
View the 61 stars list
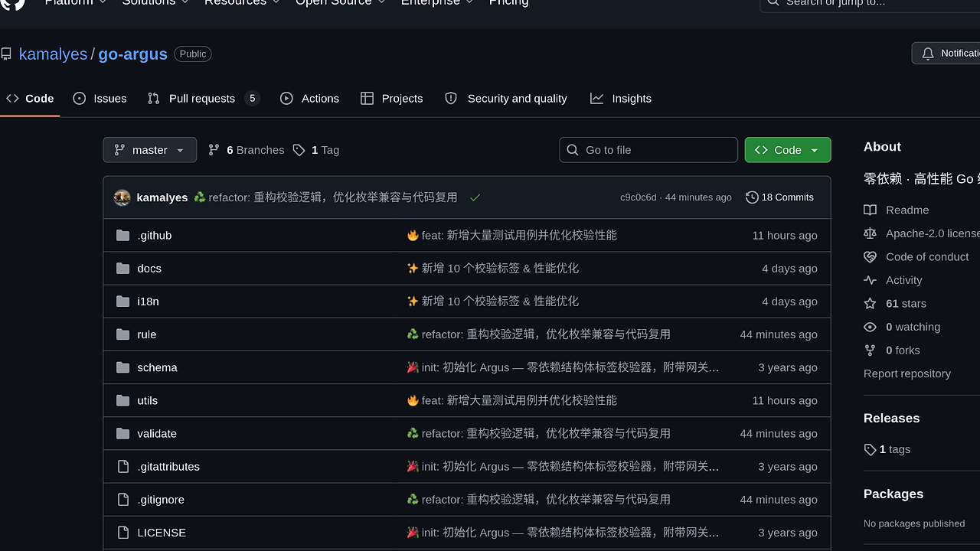pos(895,304)
